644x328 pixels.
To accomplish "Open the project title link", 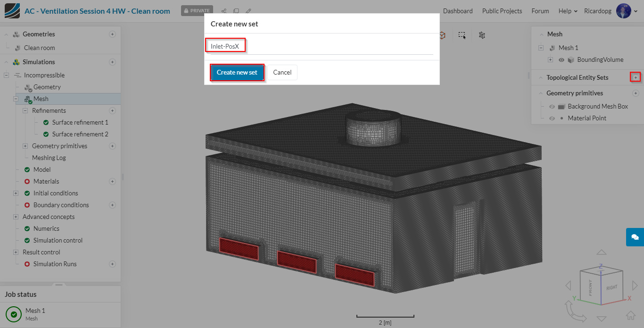I will (x=97, y=11).
